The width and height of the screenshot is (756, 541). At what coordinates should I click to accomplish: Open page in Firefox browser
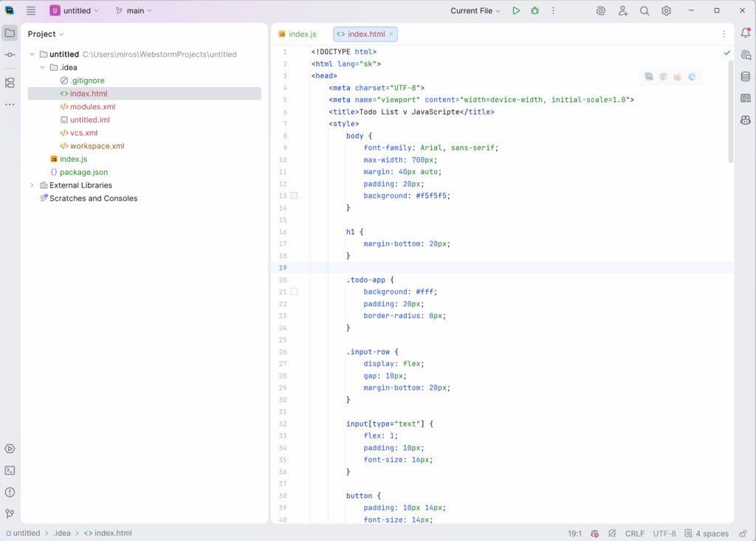(678, 77)
